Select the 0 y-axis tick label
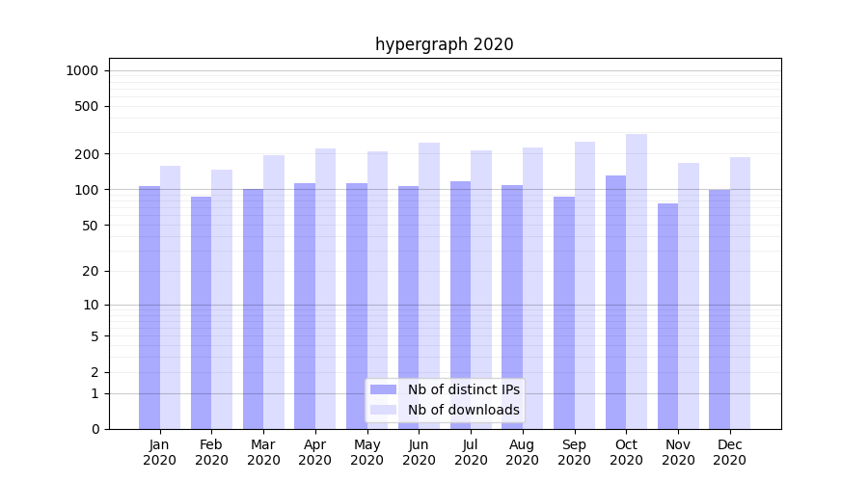Screen dimensions: 868x482 pyautogui.click(x=95, y=429)
